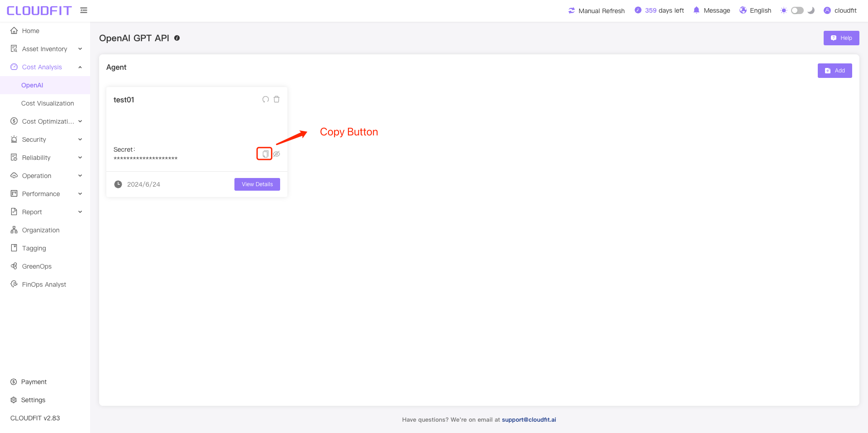The height and width of the screenshot is (433, 868).
Task: Click the masked secret asterisks
Action: coord(145,159)
